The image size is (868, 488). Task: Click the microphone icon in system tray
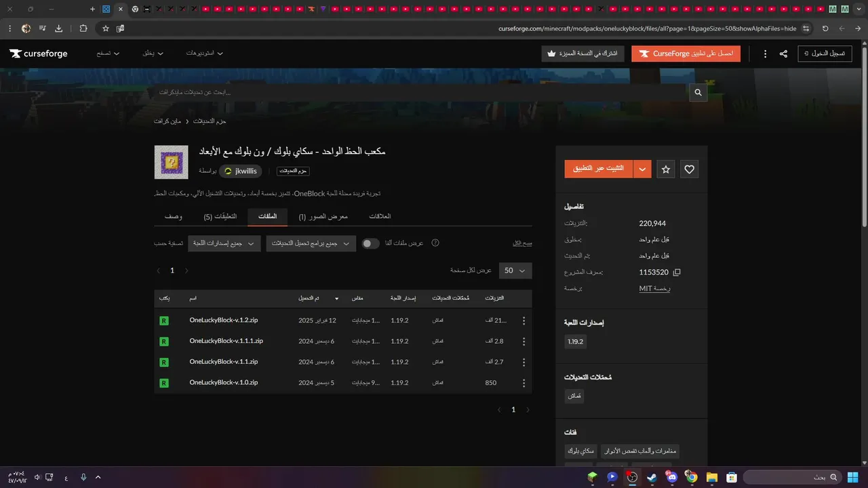(x=83, y=477)
